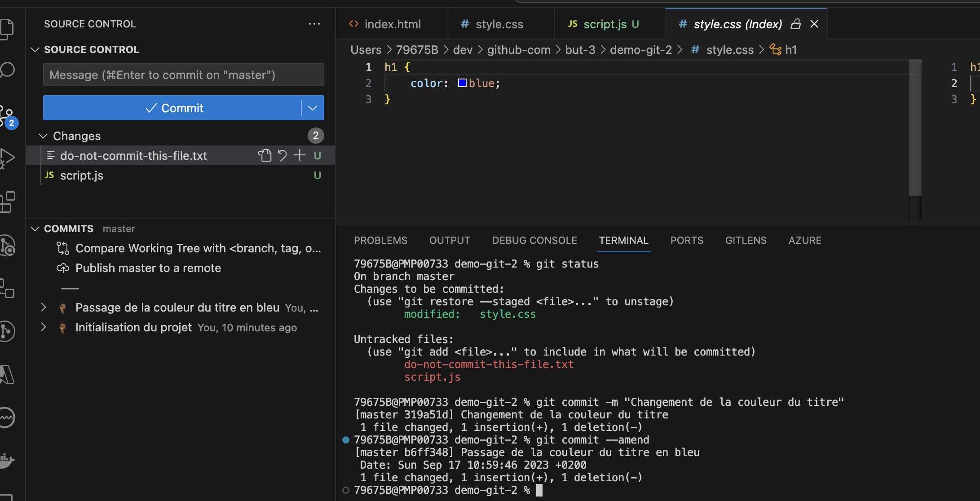Select do-not-commit-this-file.txt in Changes
This screenshot has width=980, height=501.
pos(181,155)
